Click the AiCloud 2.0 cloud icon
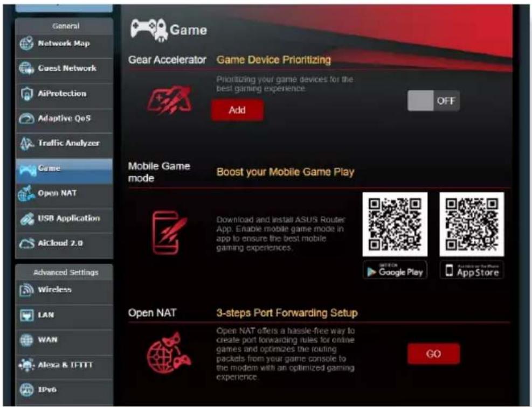 coord(26,243)
